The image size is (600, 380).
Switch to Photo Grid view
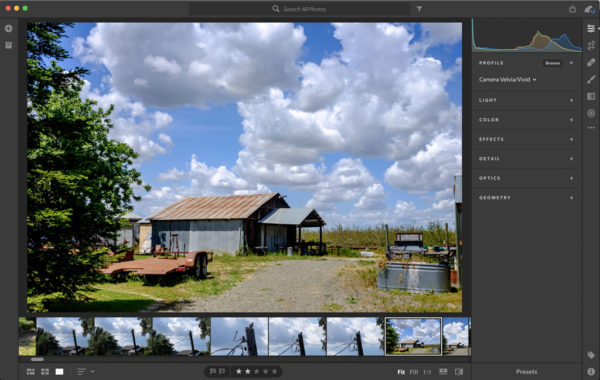31,372
